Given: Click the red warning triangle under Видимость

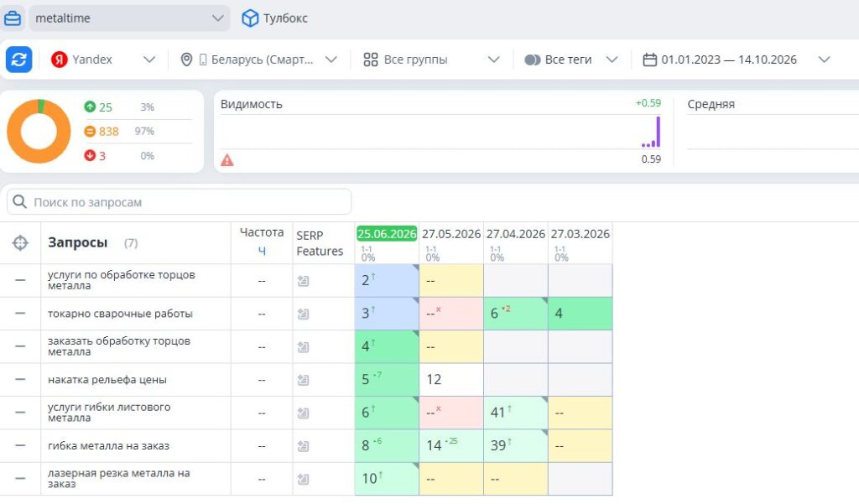Looking at the screenshot, I should [x=226, y=160].
